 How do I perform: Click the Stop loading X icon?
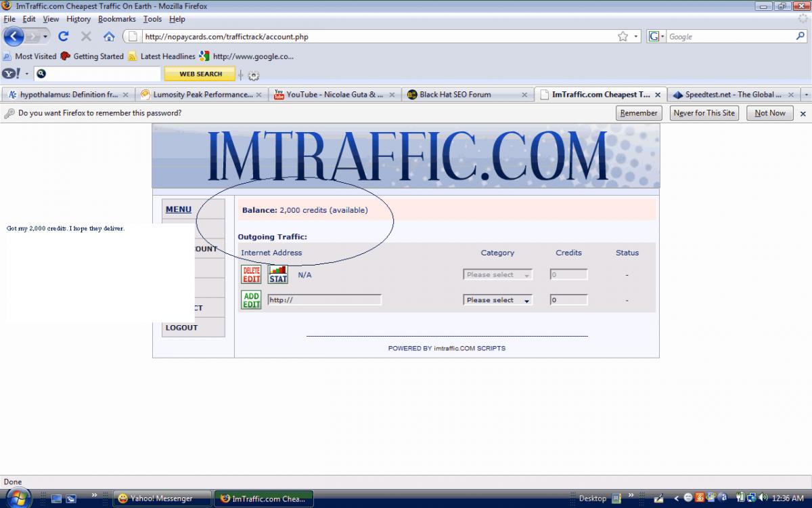86,36
